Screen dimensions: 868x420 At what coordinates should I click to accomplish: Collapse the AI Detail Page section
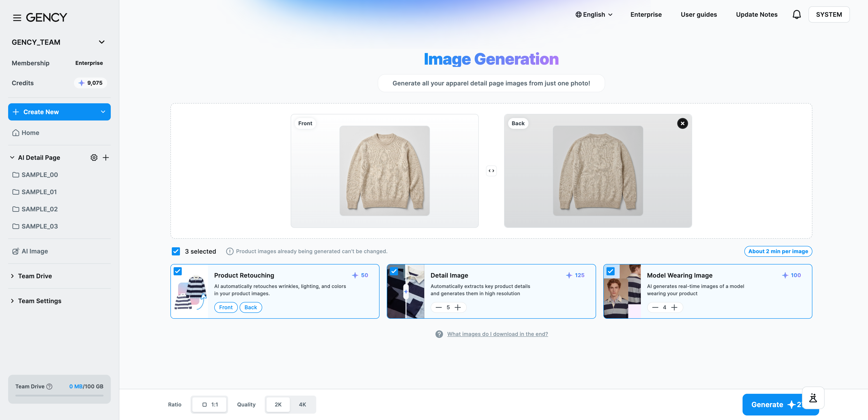coord(12,157)
